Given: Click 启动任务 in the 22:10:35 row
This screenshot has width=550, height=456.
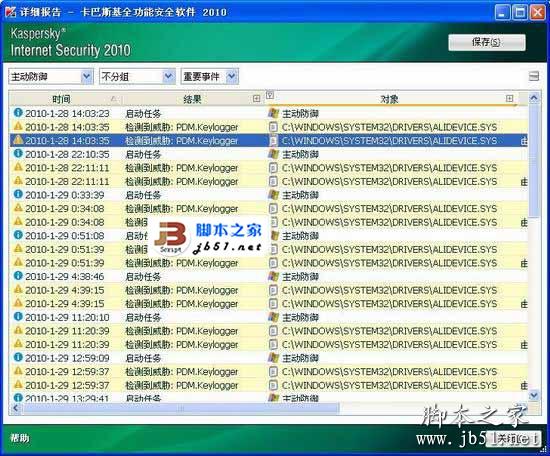Looking at the screenshot, I should 143,154.
